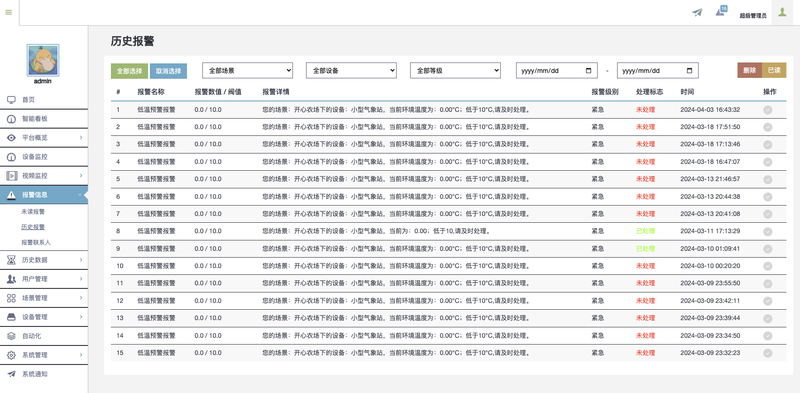Expand the 用户管理 menu
Image resolution: width=800 pixels, height=393 pixels.
44,279
